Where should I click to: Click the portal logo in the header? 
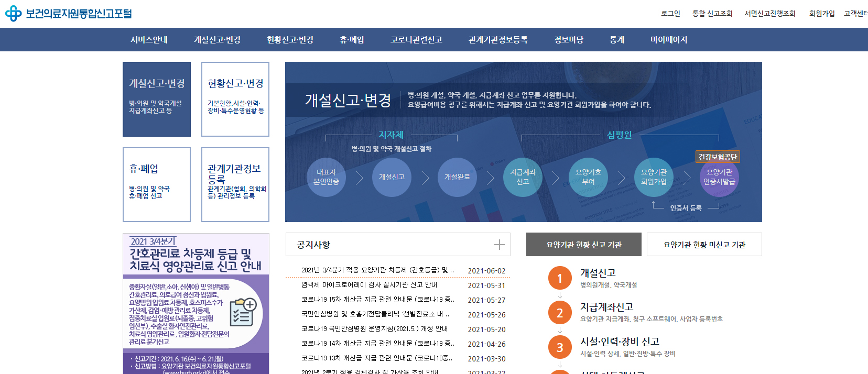click(69, 14)
